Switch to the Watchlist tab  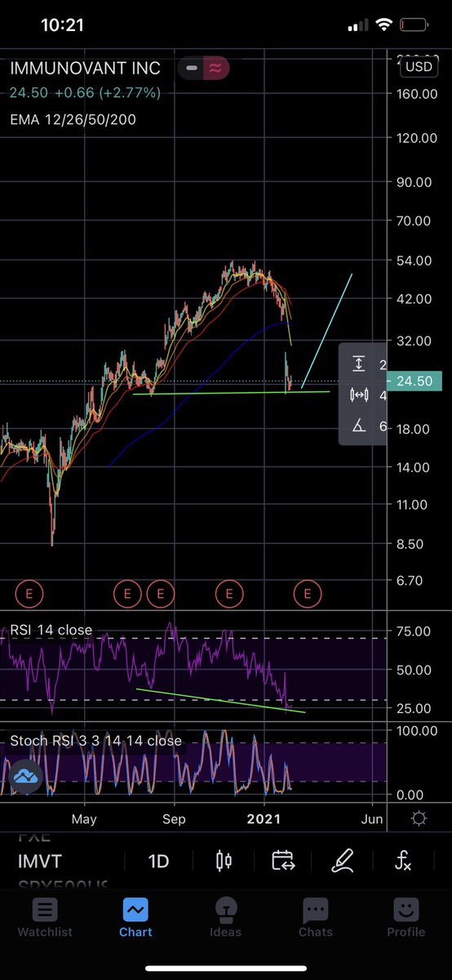tap(45, 916)
